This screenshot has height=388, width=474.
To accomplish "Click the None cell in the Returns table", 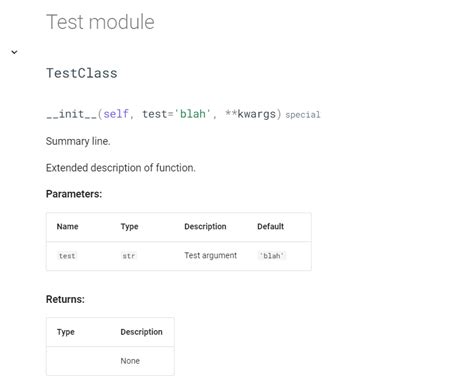I will click(x=130, y=361).
